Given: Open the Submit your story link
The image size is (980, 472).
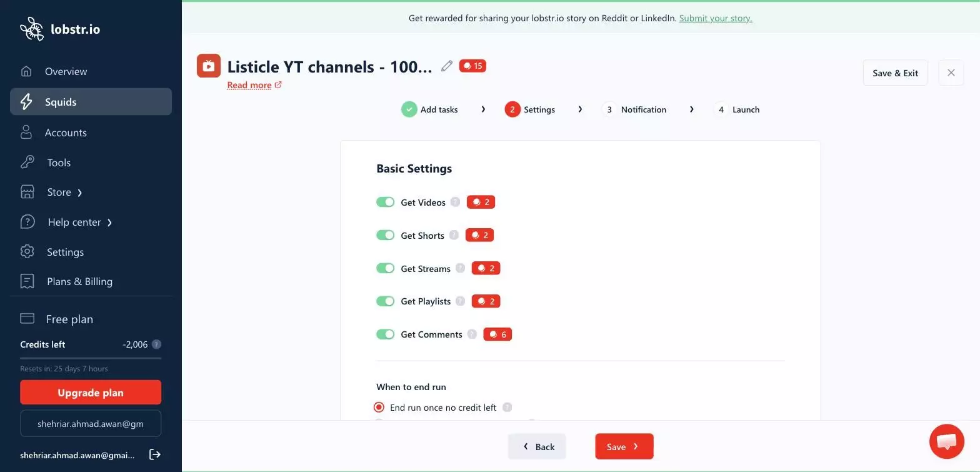Looking at the screenshot, I should point(716,18).
